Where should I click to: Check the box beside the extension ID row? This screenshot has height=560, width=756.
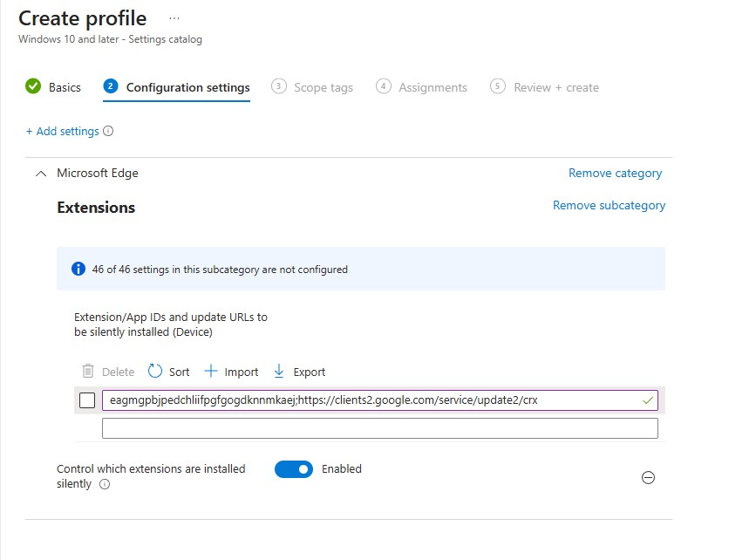(x=87, y=400)
